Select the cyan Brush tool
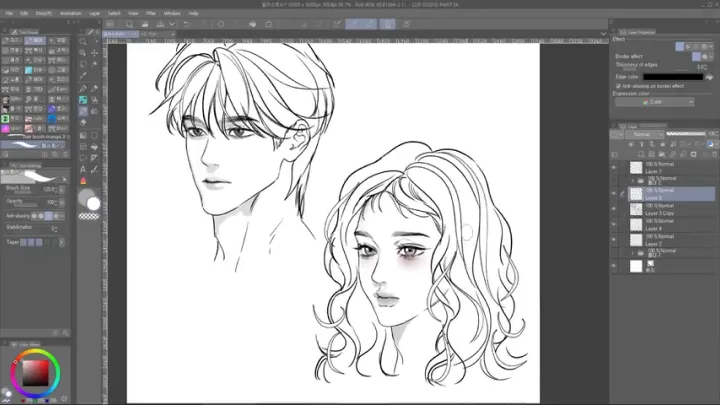The image size is (720, 405). click(x=83, y=100)
